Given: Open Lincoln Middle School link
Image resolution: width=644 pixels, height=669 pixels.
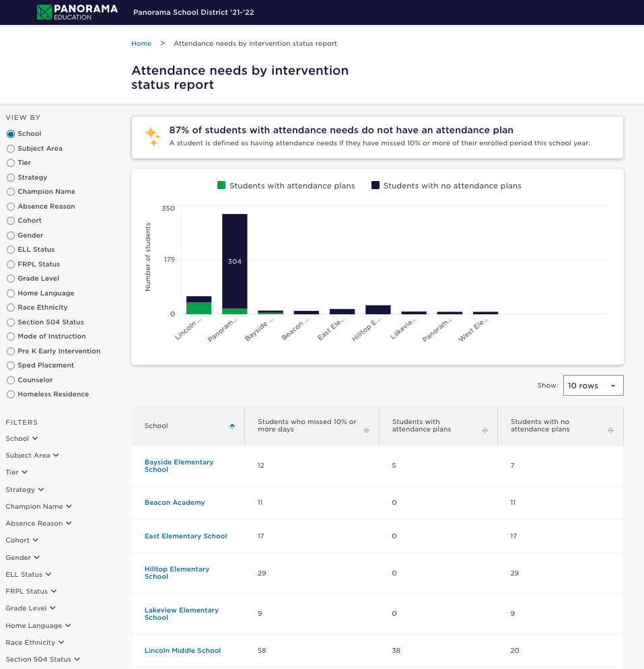Looking at the screenshot, I should 182,651.
